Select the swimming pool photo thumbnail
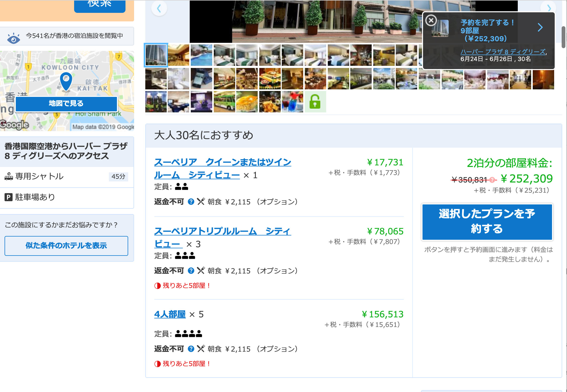This screenshot has width=567, height=392. 201,55
